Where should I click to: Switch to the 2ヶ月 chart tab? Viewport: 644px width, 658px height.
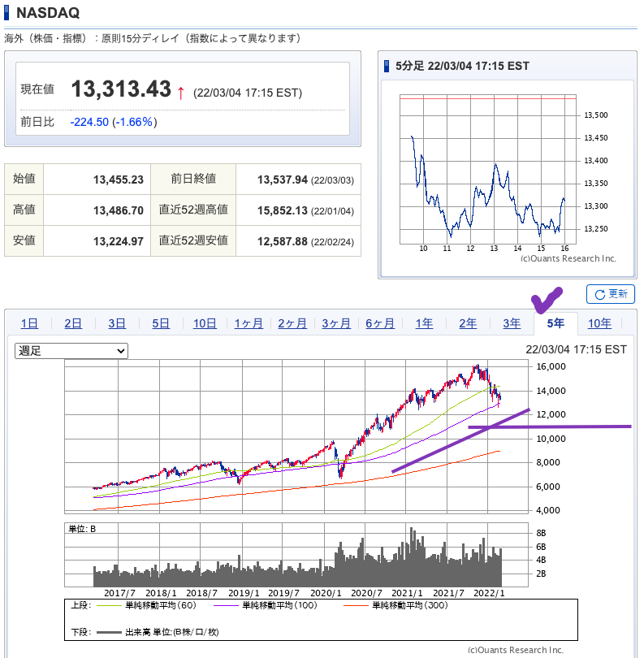click(x=292, y=323)
